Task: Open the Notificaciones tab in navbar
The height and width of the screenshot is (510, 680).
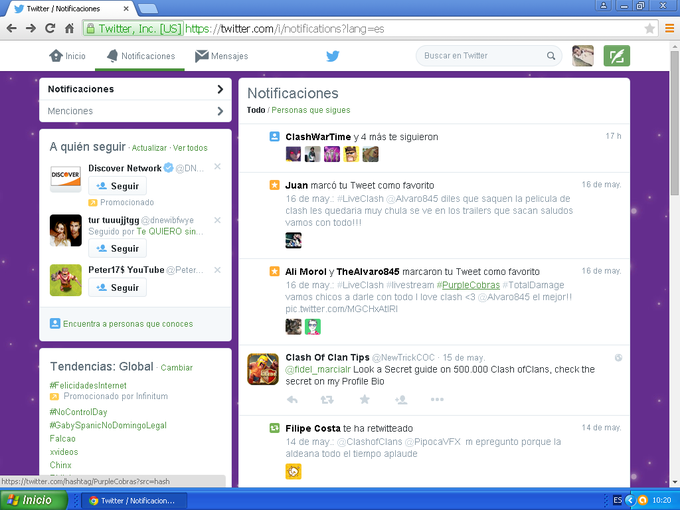Action: coord(141,56)
